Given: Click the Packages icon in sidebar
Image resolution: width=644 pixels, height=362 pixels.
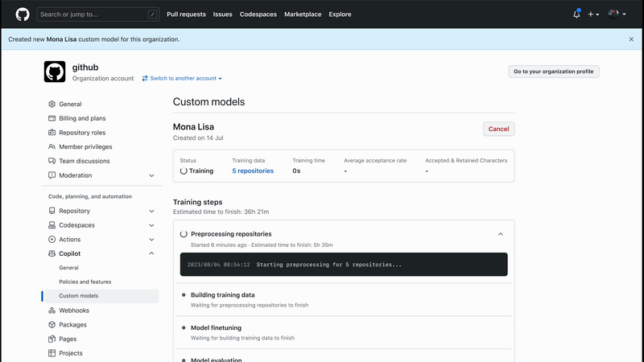Looking at the screenshot, I should tap(52, 325).
